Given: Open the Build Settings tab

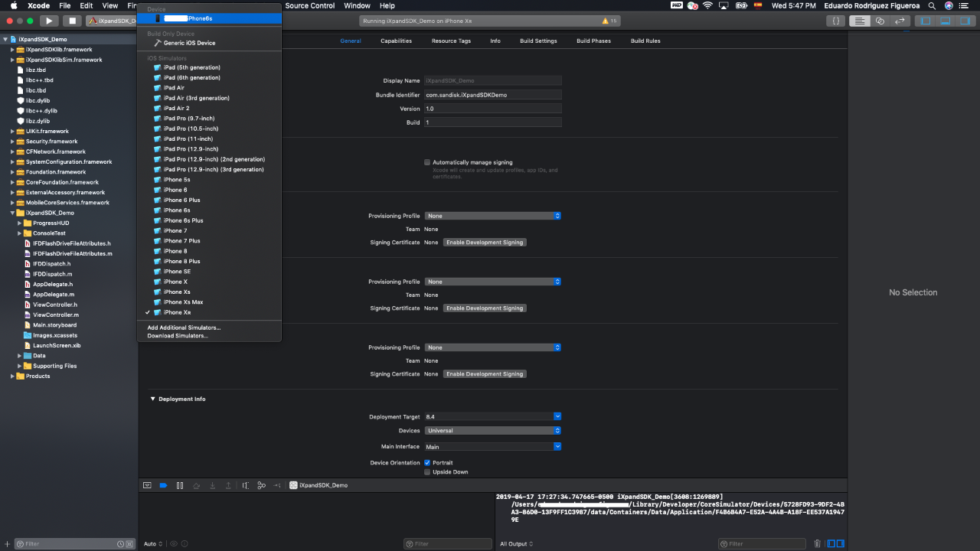Looking at the screenshot, I should coord(538,41).
